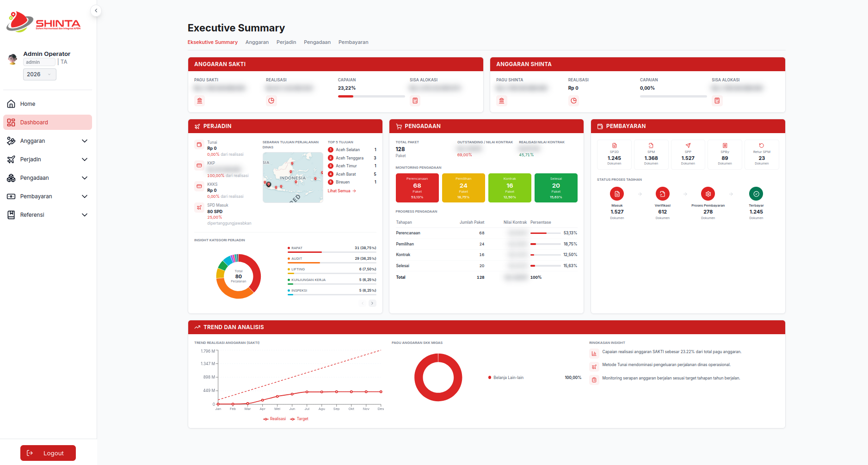Click the SP2D document icon card
868x465 pixels.
pyautogui.click(x=614, y=154)
